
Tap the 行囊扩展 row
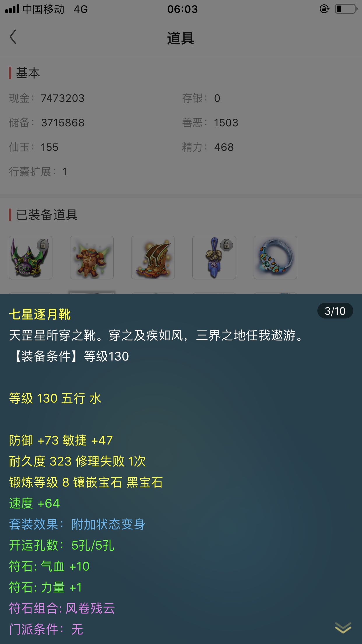pyautogui.click(x=38, y=172)
